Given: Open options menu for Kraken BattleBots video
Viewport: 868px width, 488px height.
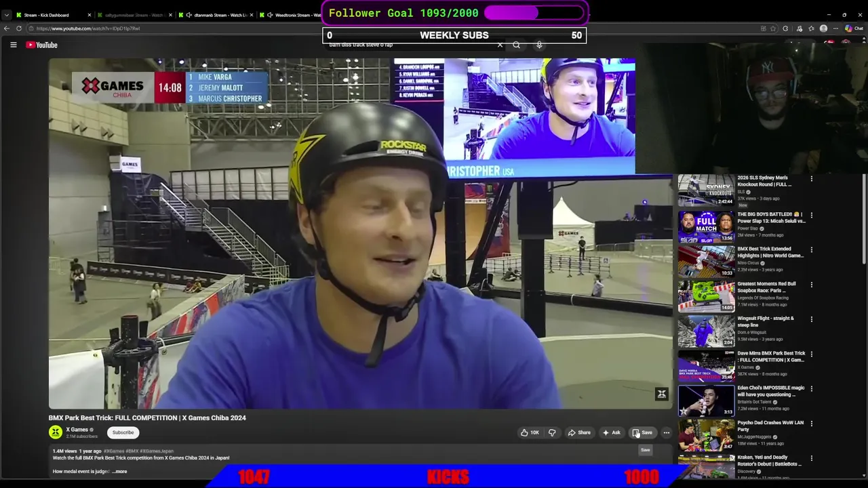Looking at the screenshot, I should pos(812,458).
